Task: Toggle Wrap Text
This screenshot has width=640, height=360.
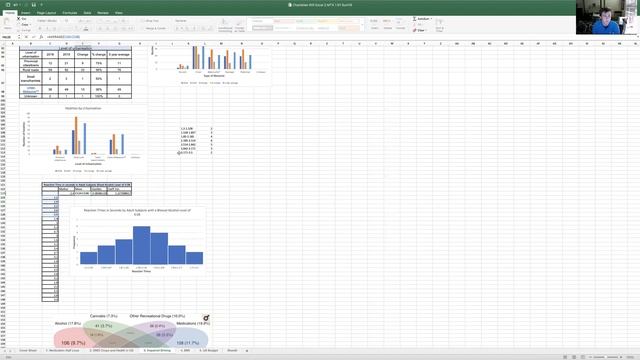Action: 150,20
